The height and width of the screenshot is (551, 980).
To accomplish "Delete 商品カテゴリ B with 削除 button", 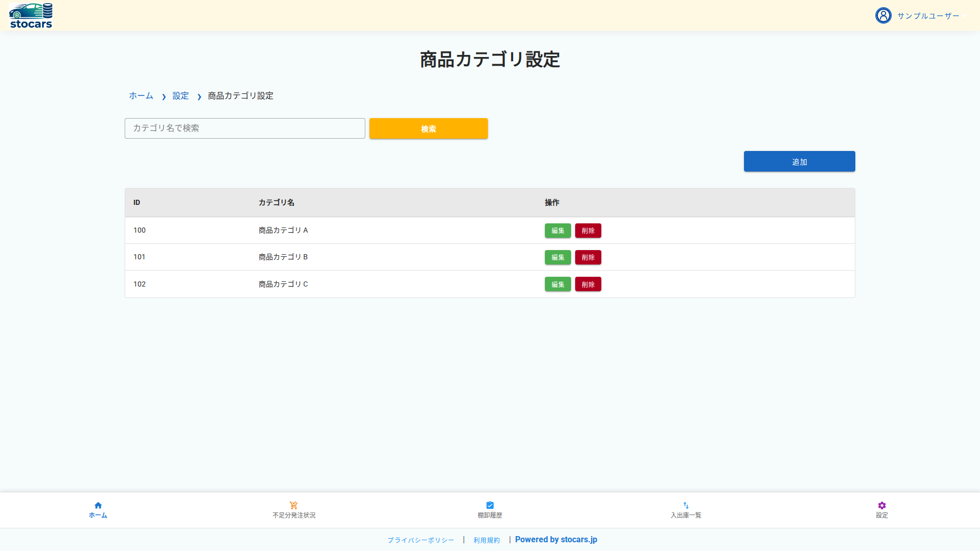I will click(x=588, y=257).
